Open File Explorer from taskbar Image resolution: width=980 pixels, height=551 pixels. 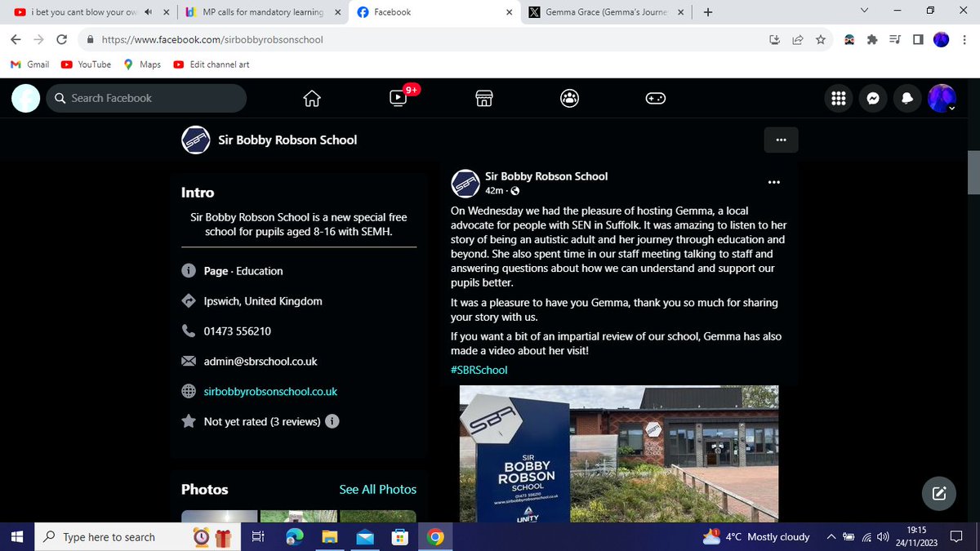tap(329, 536)
